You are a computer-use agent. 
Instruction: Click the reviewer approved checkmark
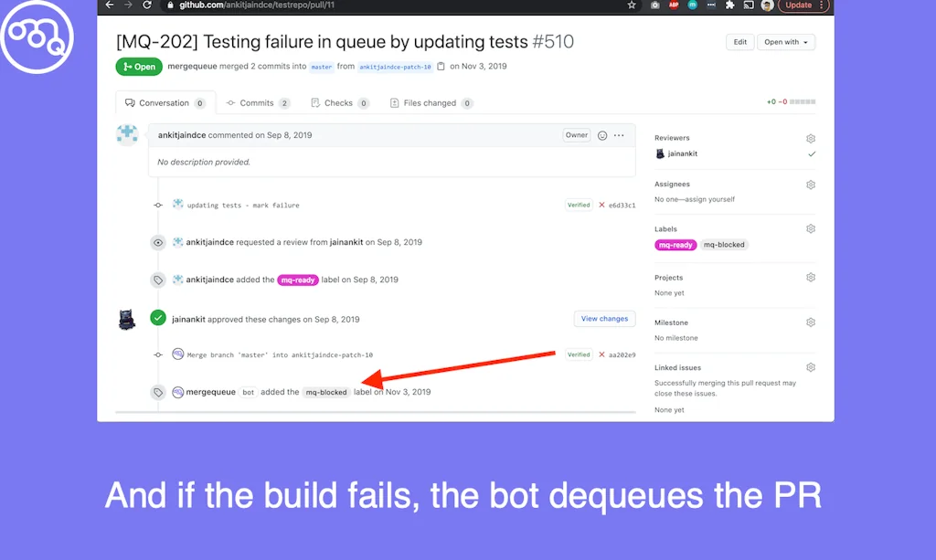[812, 153]
